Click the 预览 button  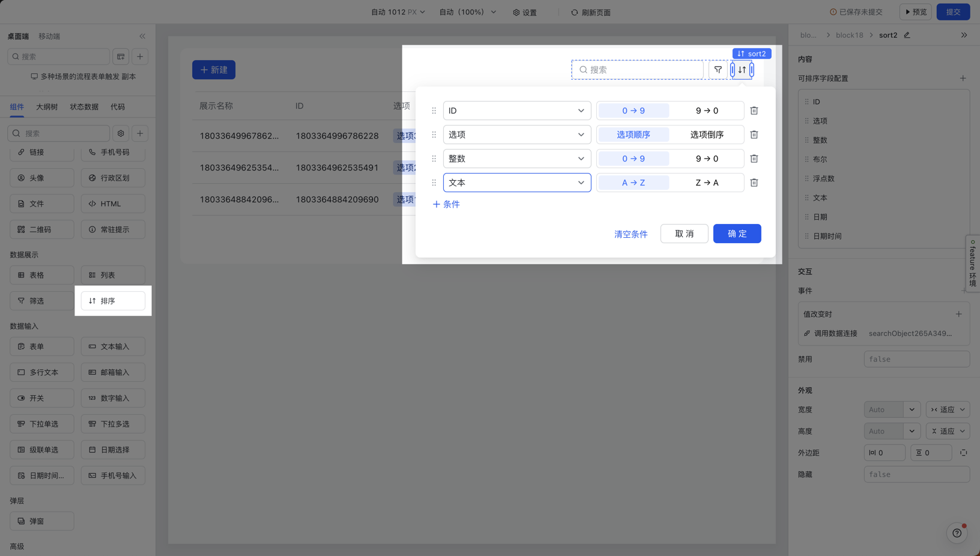(x=916, y=12)
